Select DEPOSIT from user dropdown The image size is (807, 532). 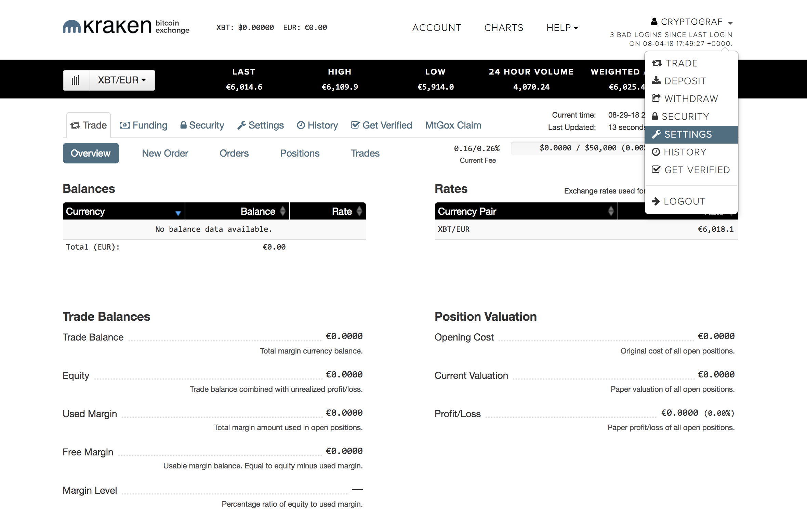click(x=691, y=81)
